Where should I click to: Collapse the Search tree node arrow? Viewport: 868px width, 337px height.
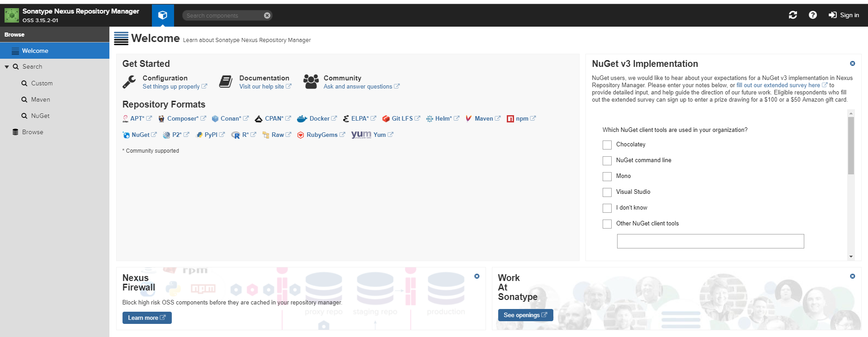click(x=7, y=67)
